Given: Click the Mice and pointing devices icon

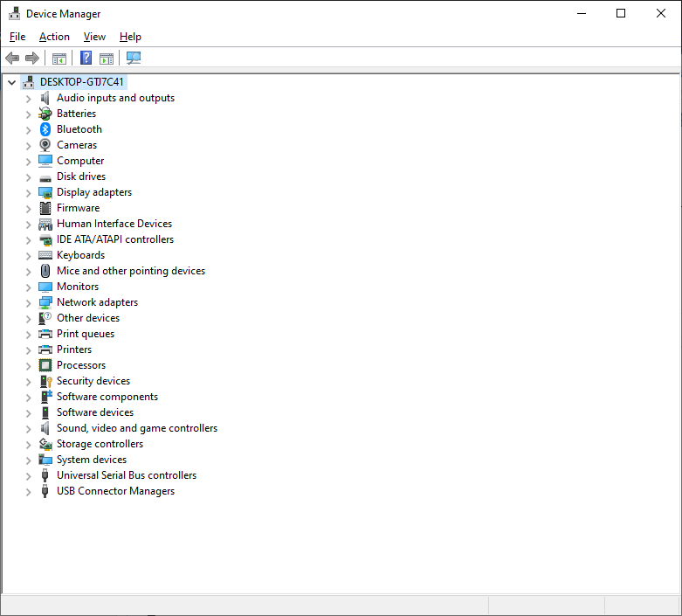Looking at the screenshot, I should pos(45,271).
